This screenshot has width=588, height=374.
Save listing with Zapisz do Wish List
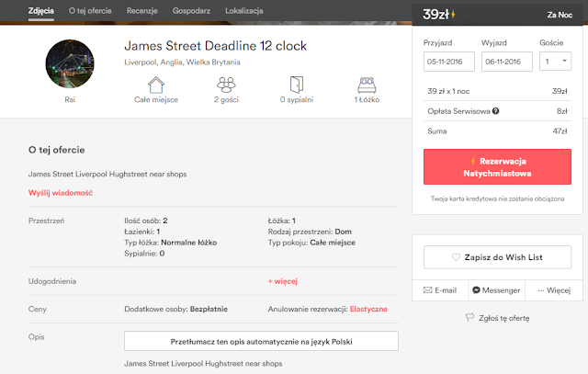click(496, 258)
